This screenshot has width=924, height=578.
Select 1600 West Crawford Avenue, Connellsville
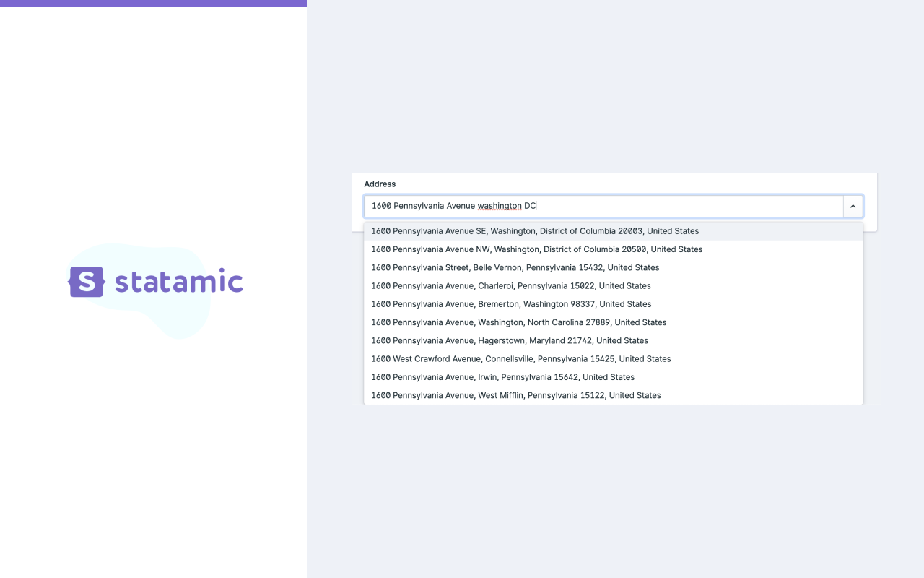(614, 359)
